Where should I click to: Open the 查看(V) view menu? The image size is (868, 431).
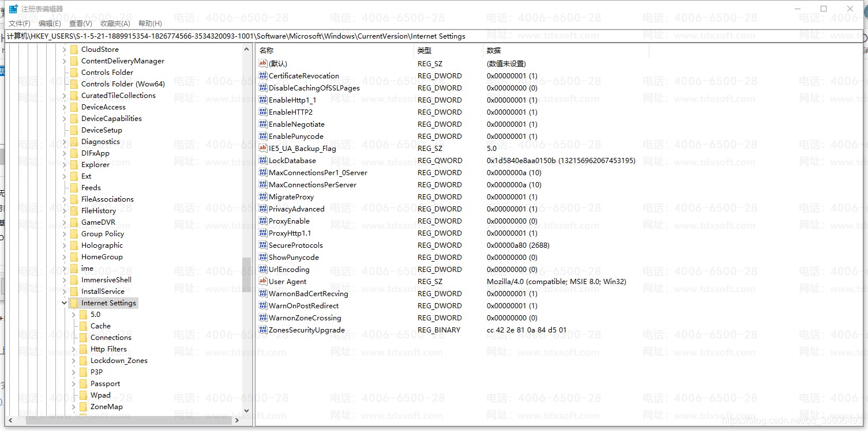click(x=81, y=24)
